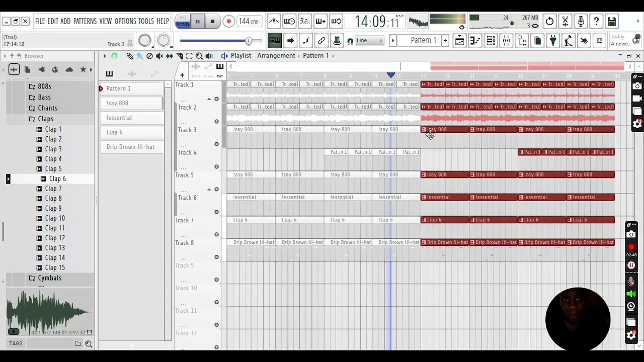Select the playlist zoom magnifier tool
Image resolution: width=644 pixels, height=362 pixels.
tap(199, 56)
